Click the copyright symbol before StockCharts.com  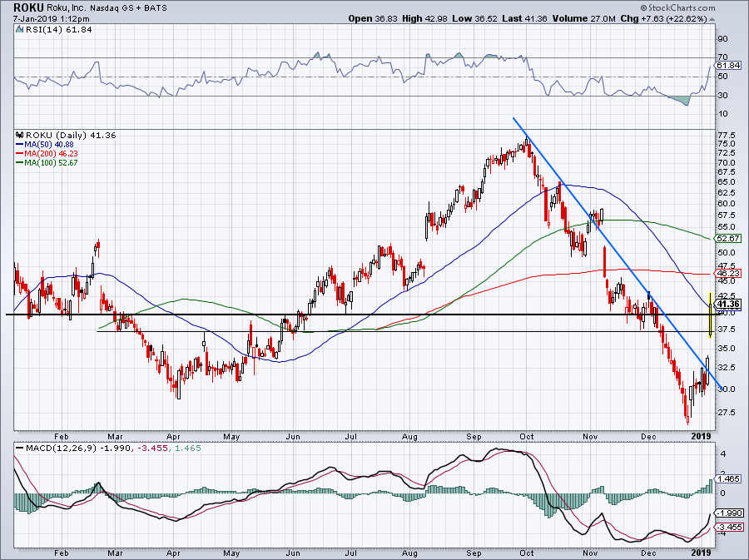(644, 7)
